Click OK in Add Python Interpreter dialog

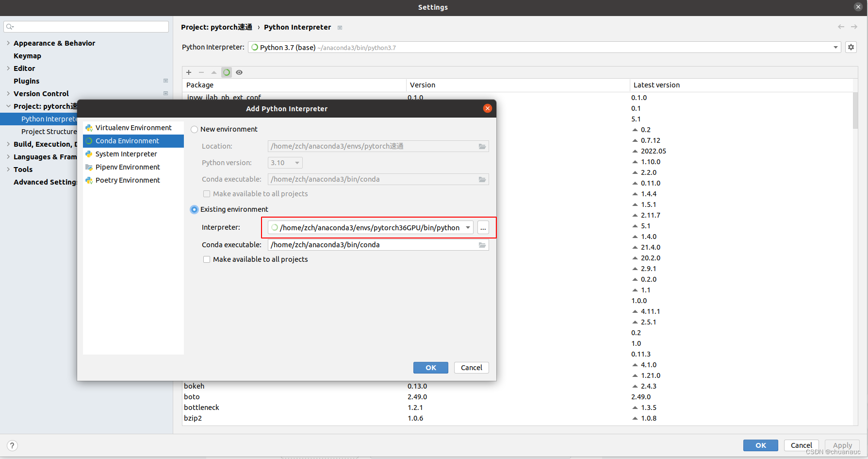pos(431,368)
